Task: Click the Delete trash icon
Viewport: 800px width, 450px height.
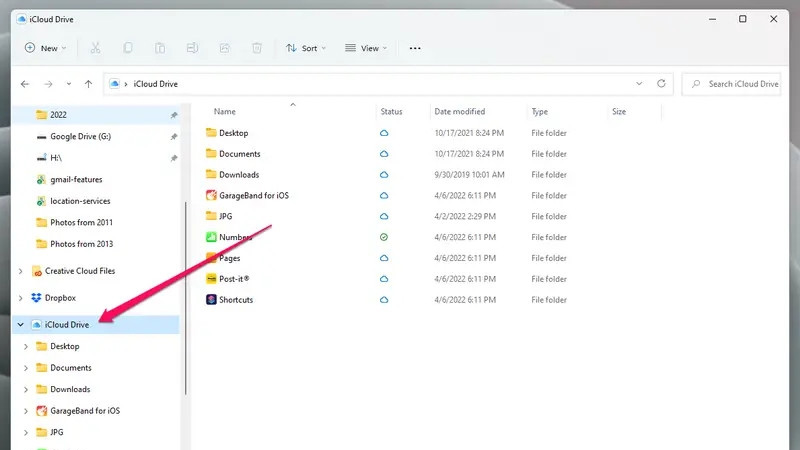Action: [257, 48]
